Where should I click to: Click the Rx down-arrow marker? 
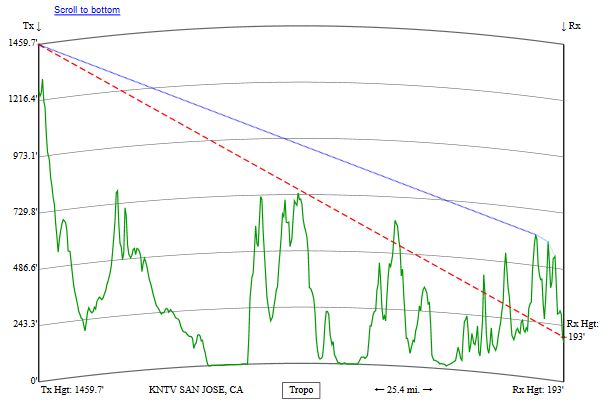tap(571, 25)
